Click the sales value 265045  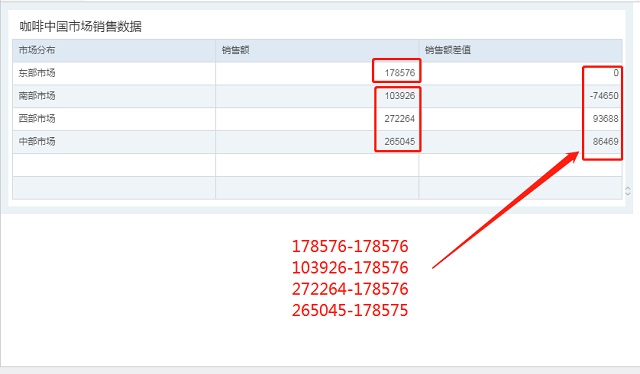[400, 142]
